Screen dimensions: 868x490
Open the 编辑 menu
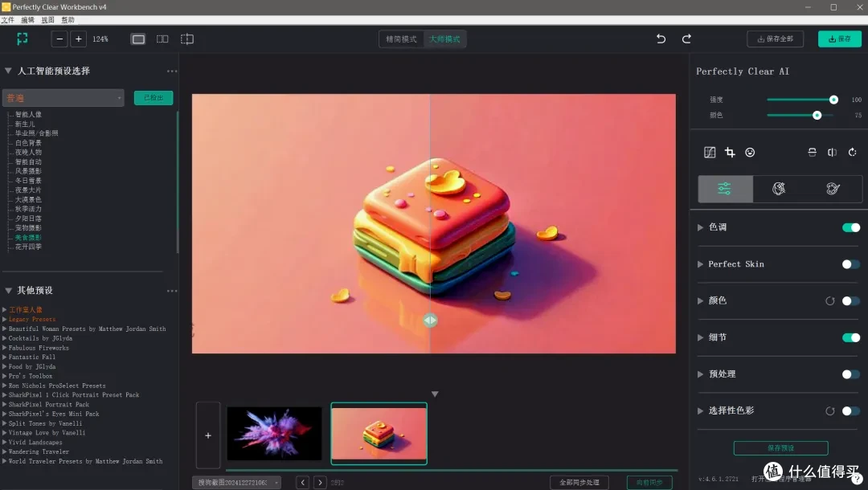tap(27, 20)
